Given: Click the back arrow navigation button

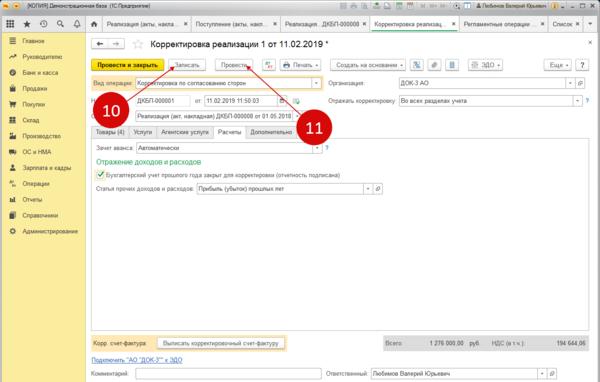Looking at the screenshot, I should tap(99, 44).
